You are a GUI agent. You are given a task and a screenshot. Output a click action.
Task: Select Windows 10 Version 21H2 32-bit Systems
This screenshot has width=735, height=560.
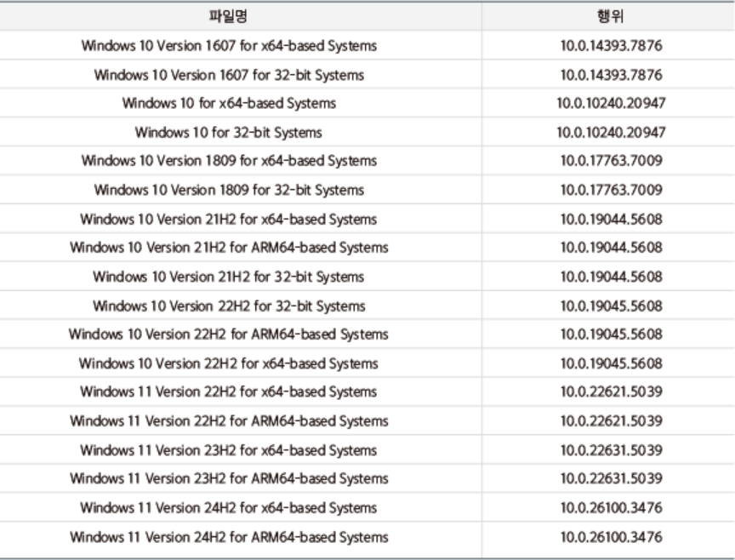(229, 277)
